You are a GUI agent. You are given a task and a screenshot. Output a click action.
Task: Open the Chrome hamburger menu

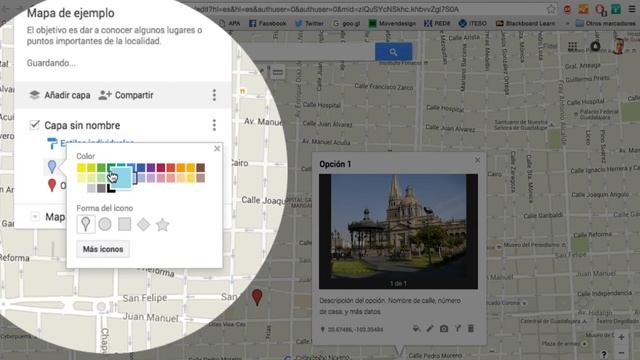(x=632, y=9)
